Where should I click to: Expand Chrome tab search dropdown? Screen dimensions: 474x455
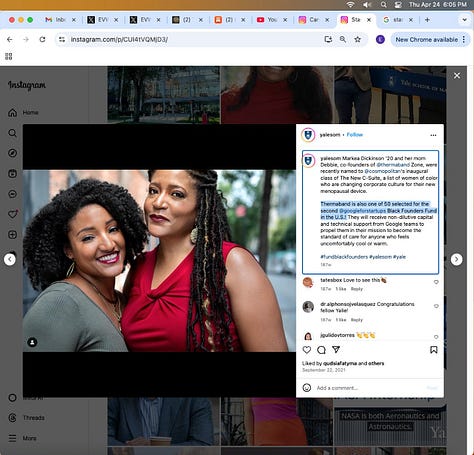coord(464,20)
